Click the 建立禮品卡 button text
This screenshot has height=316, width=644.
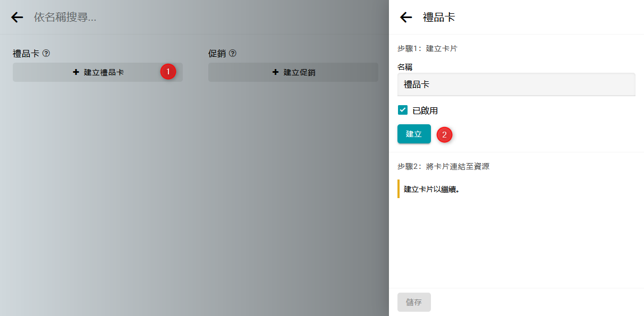click(x=104, y=72)
